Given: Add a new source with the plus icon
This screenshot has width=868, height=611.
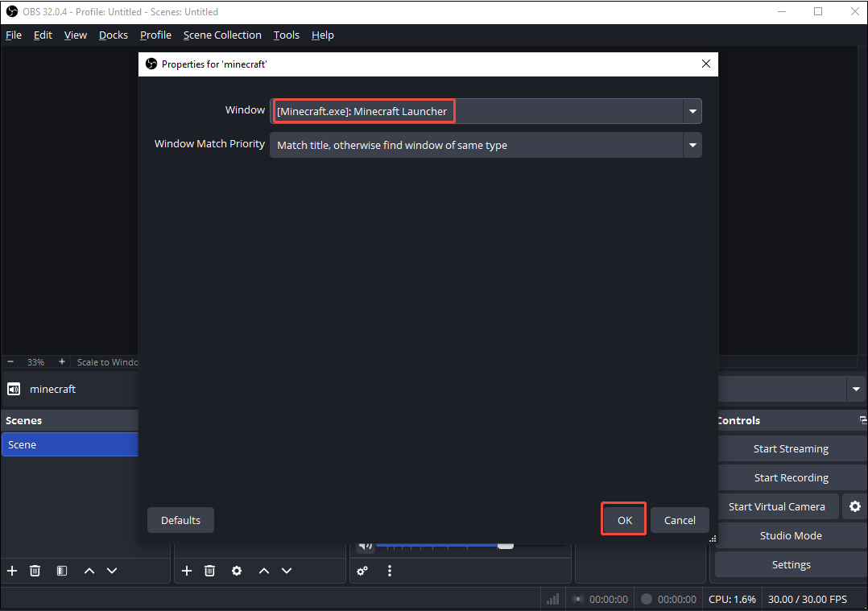Looking at the screenshot, I should coord(187,571).
